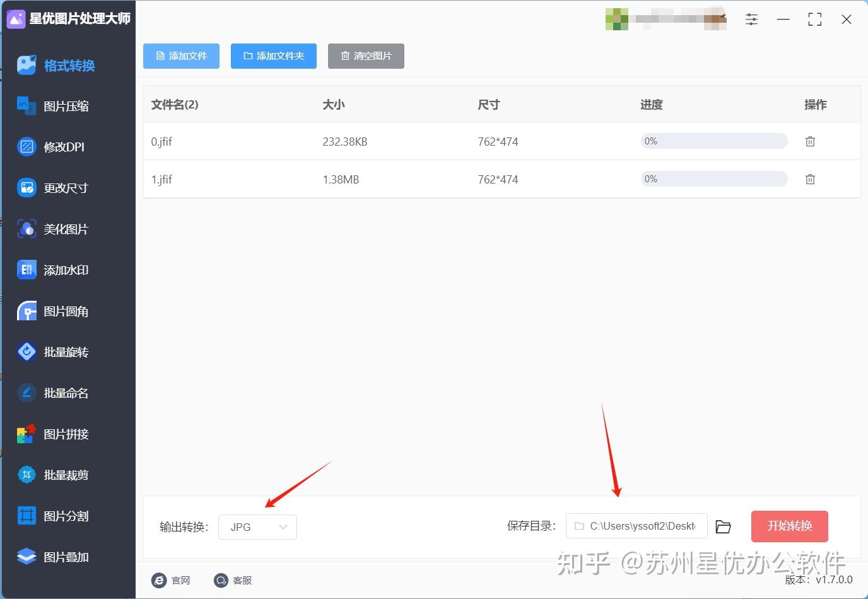This screenshot has height=599, width=868.
Task: Click 清空图片 to clear all images
Action: coord(366,55)
